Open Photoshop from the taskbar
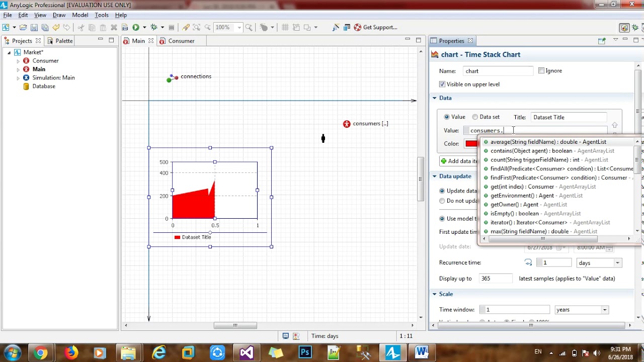The image size is (644, 362). point(305,352)
